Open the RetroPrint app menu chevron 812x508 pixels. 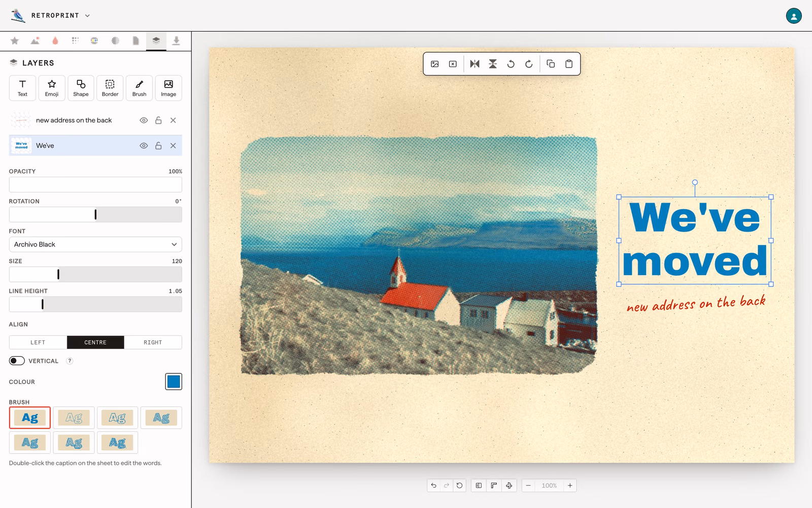[87, 16]
